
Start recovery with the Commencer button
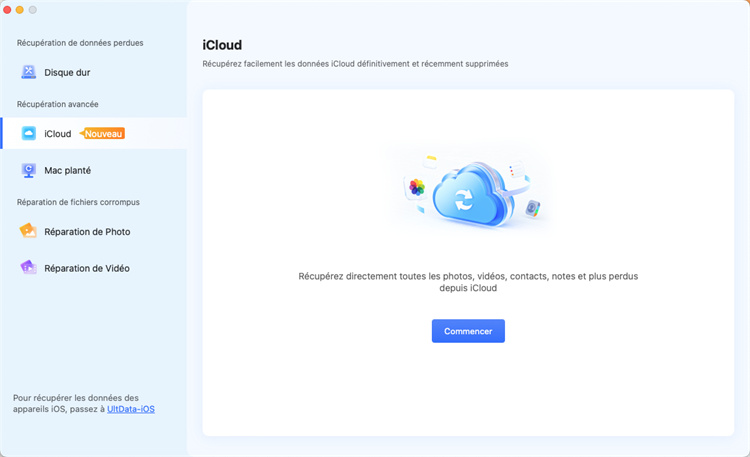(468, 331)
